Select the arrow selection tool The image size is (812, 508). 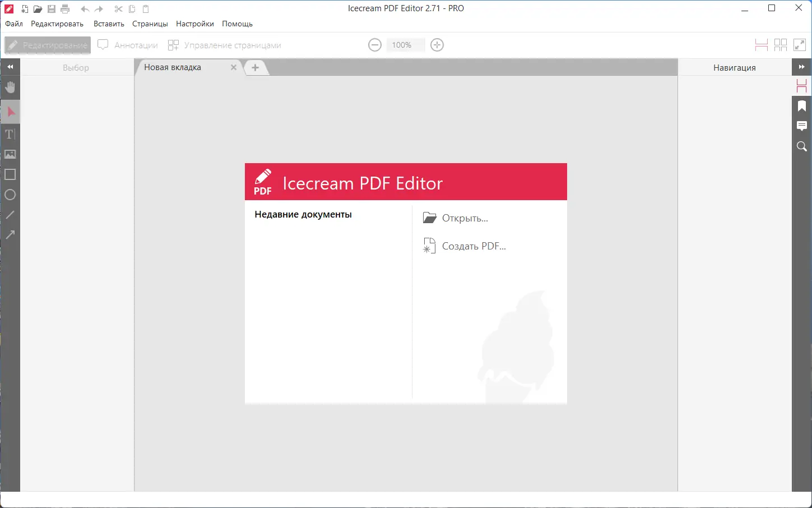(10, 112)
